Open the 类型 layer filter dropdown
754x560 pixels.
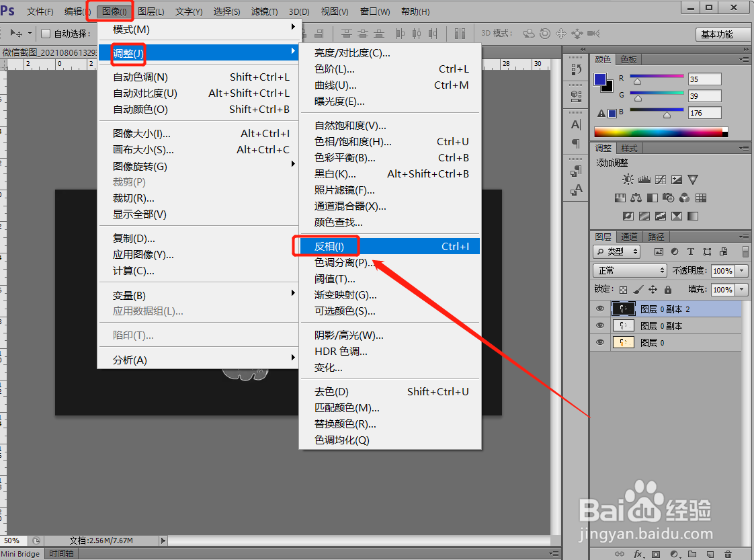616,251
